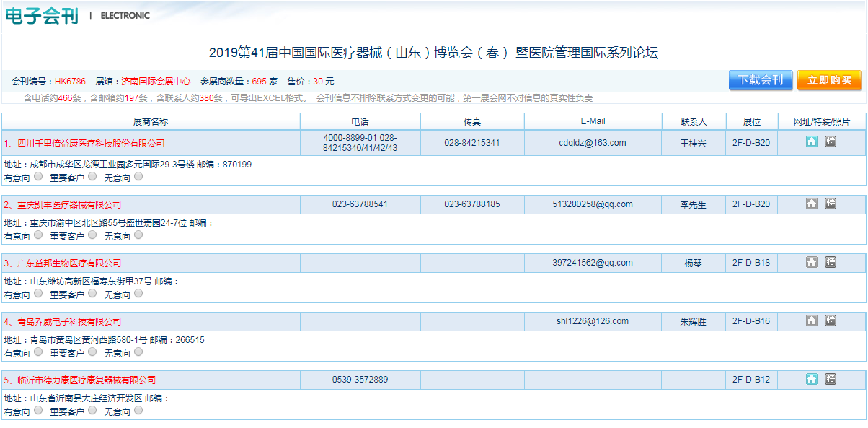Click the 电子会刊 logo at top left
This screenshot has height=428, width=868.
pyautogui.click(x=41, y=16)
